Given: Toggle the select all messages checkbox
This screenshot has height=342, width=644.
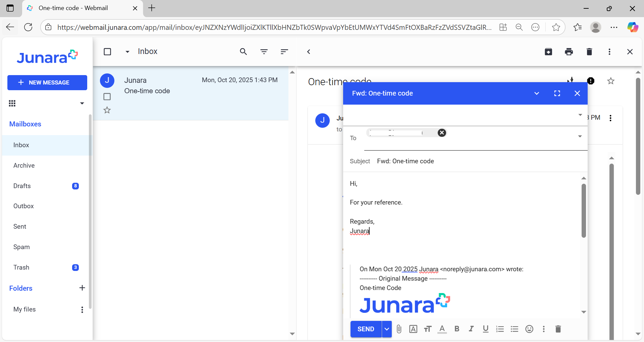Looking at the screenshot, I should (107, 52).
